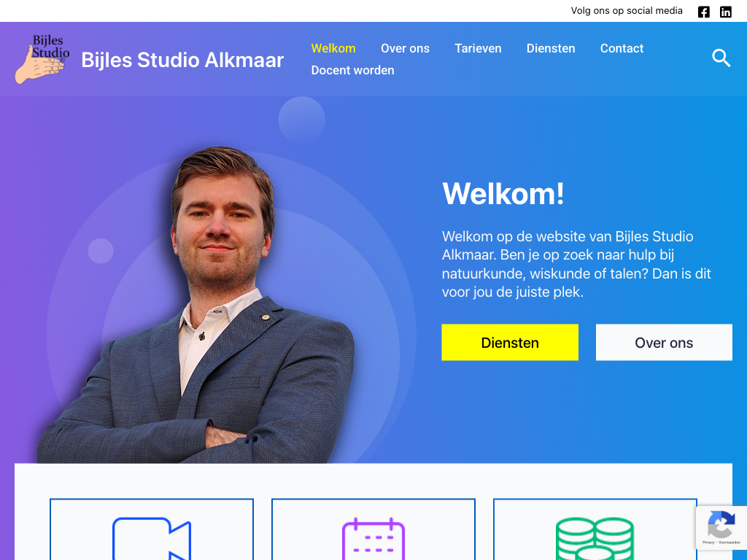Click the portrait photo of the man
Screen dimensions: 747x560
[196, 305]
